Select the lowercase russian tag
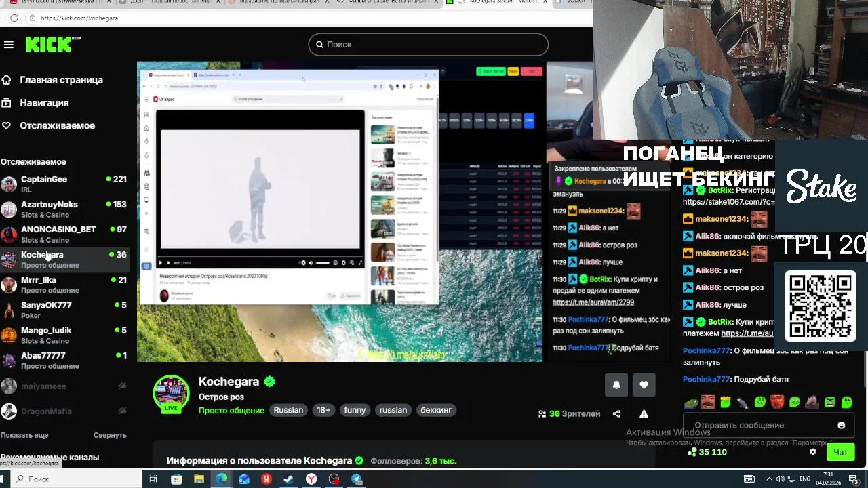868x488 pixels. [x=393, y=410]
